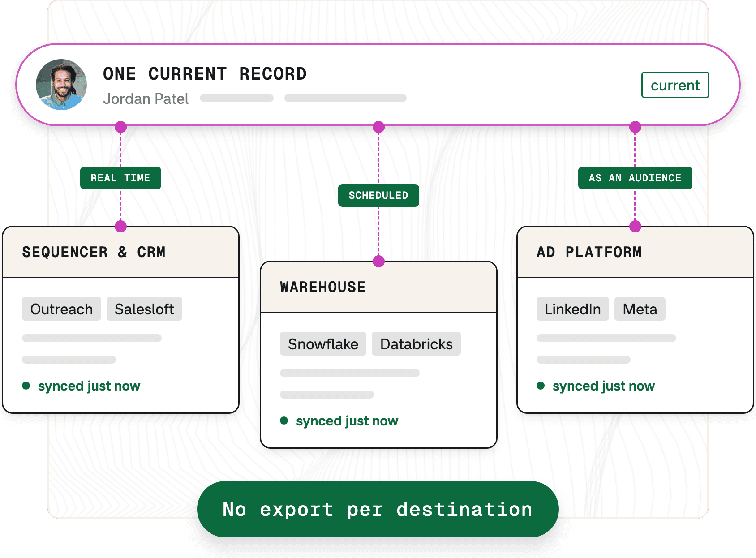Screen dimensions: 756x558
Task: Click Jordan Patel's profile avatar
Action: pos(61,85)
